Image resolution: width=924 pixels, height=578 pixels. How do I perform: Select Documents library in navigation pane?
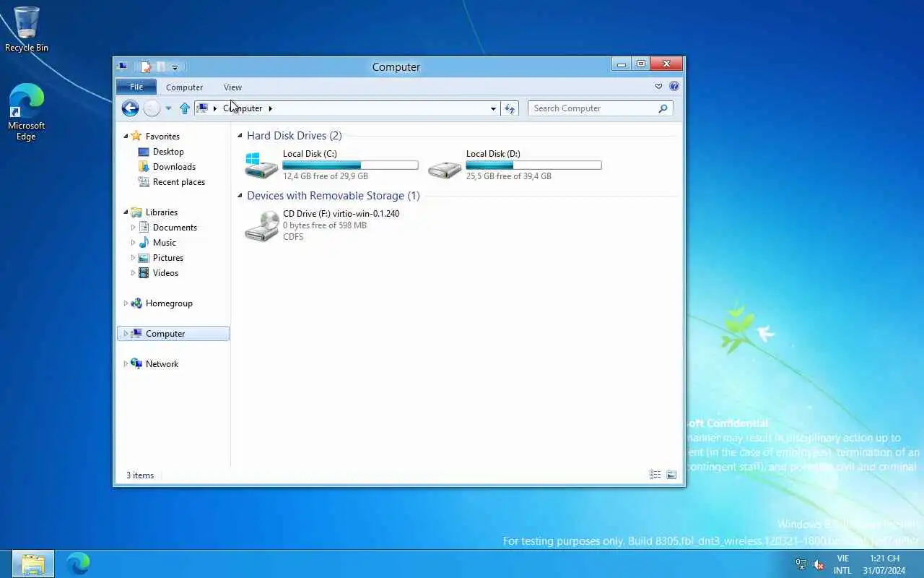point(175,228)
